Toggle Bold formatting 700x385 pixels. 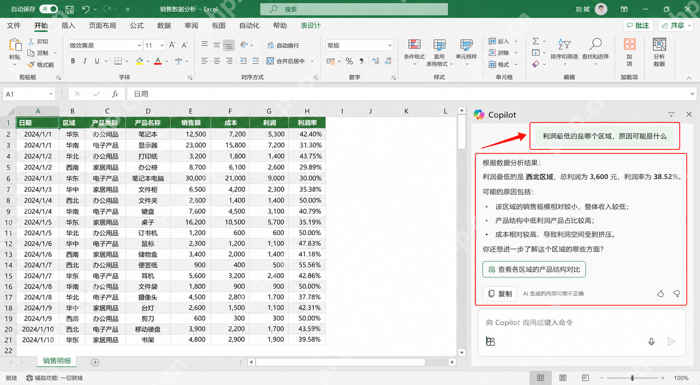[73, 61]
